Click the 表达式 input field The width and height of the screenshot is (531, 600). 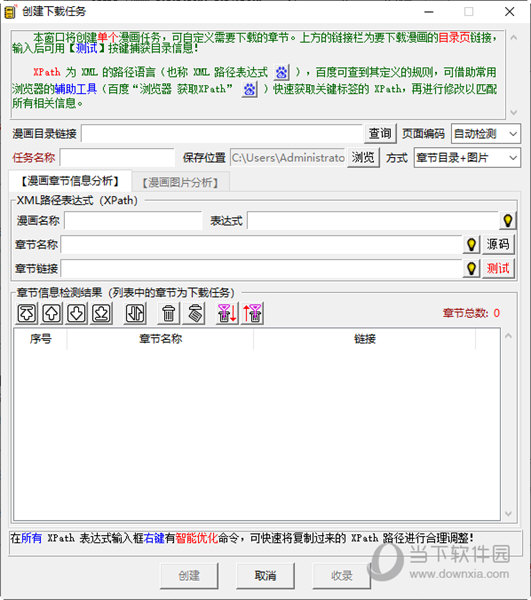(373, 220)
